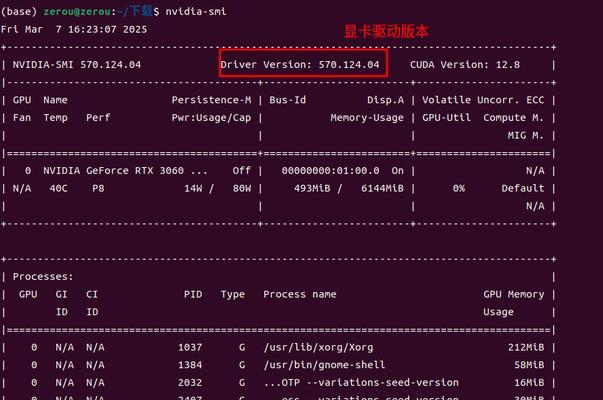Click the GPU utilization '0%'
The height and width of the screenshot is (400, 603).
coord(458,188)
